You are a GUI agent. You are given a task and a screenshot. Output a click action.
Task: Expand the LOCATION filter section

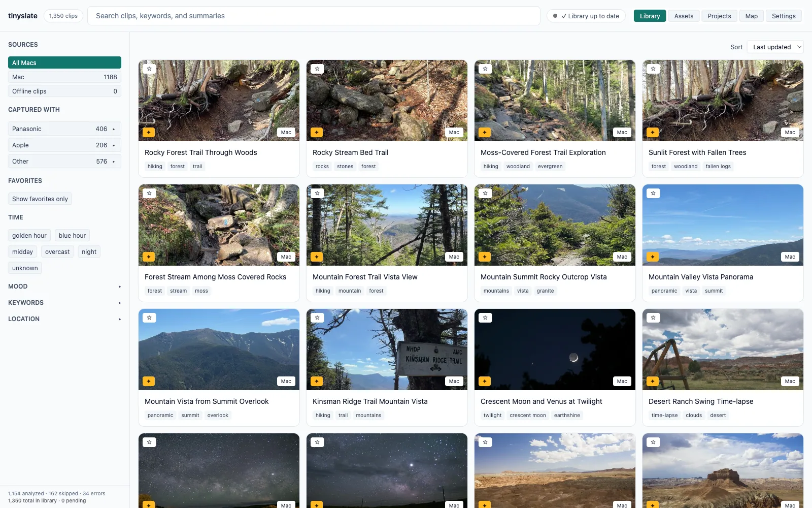(64, 319)
